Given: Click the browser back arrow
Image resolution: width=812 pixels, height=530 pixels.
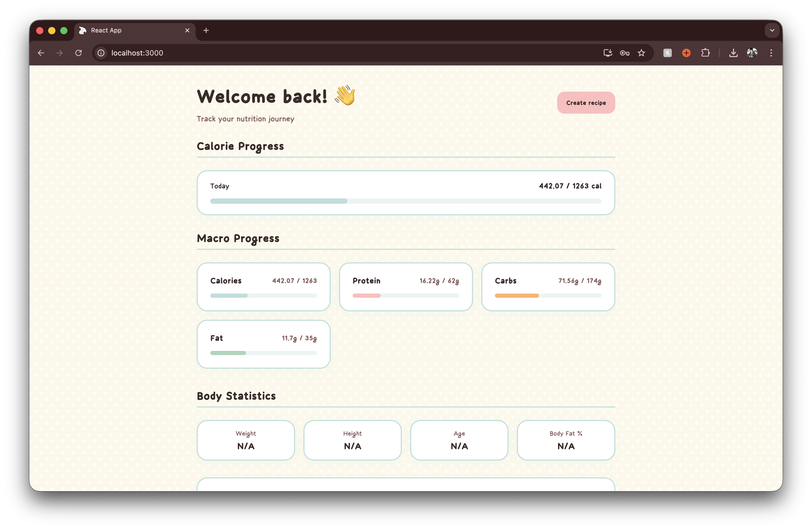Looking at the screenshot, I should click(41, 53).
